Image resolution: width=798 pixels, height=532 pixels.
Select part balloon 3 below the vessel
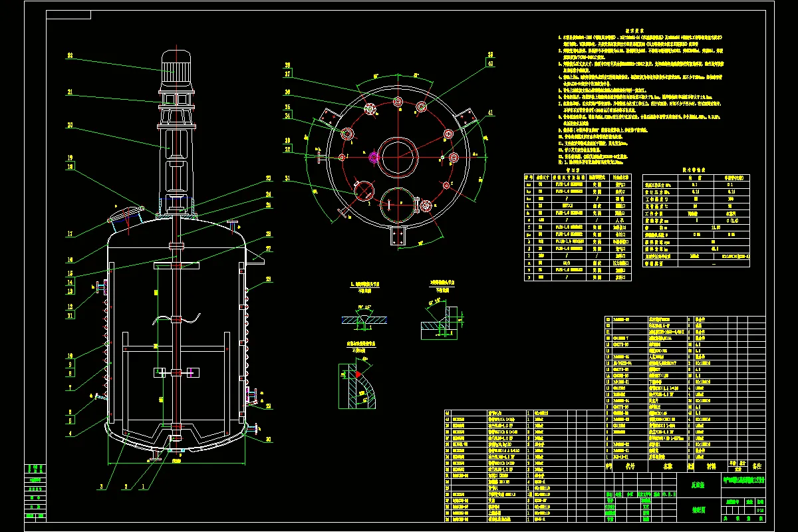(101, 487)
